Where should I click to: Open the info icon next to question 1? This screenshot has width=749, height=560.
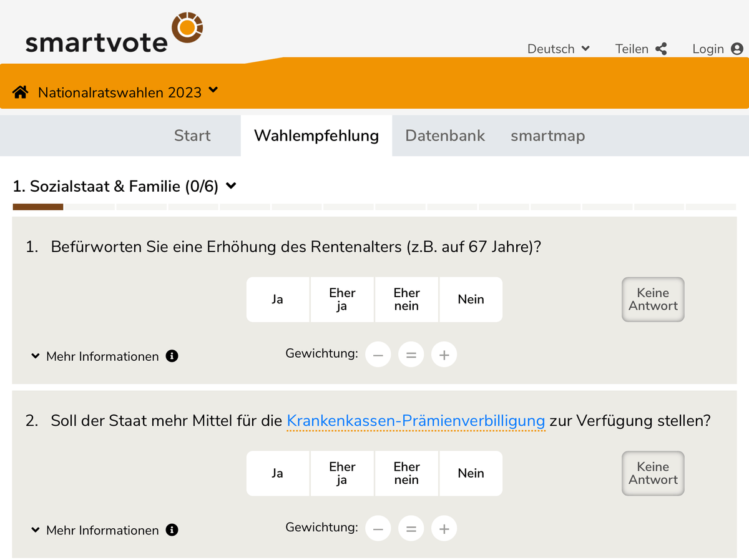pyautogui.click(x=172, y=356)
